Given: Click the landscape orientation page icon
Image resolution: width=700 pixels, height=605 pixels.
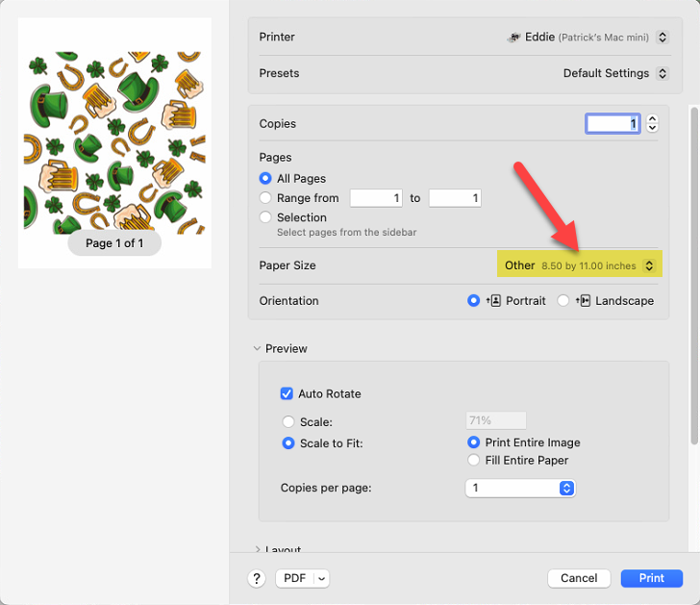Looking at the screenshot, I should (x=584, y=301).
